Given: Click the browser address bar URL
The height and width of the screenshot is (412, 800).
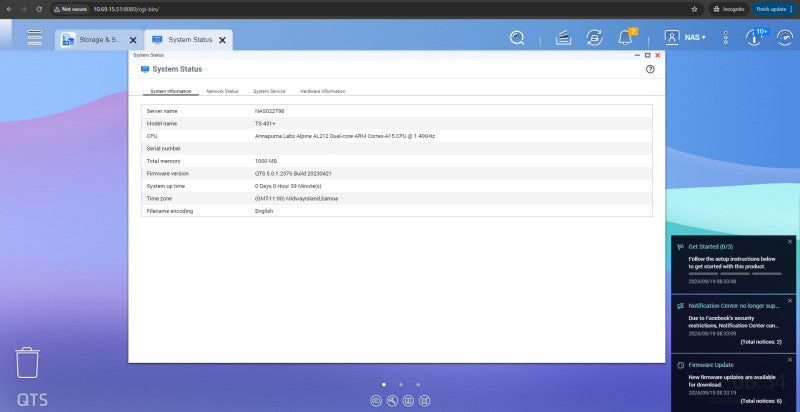Looking at the screenshot, I should [x=126, y=9].
